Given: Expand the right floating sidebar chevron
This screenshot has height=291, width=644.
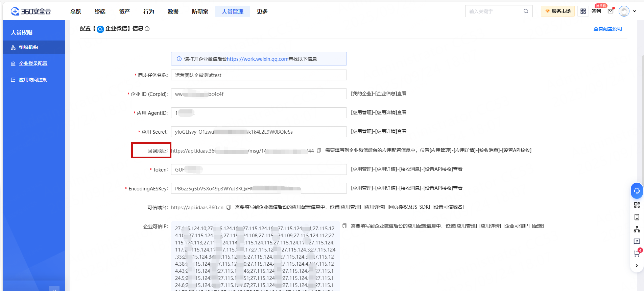Looking at the screenshot, I should 637,266.
